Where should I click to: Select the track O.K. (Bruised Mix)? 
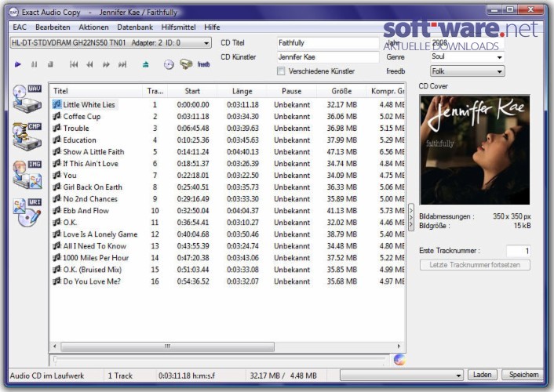93,270
